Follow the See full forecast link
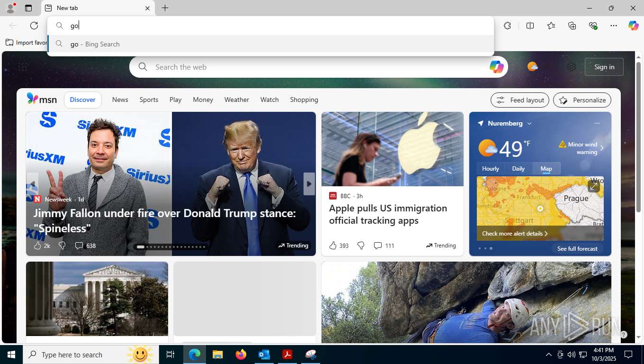This screenshot has width=644, height=364. [x=577, y=248]
